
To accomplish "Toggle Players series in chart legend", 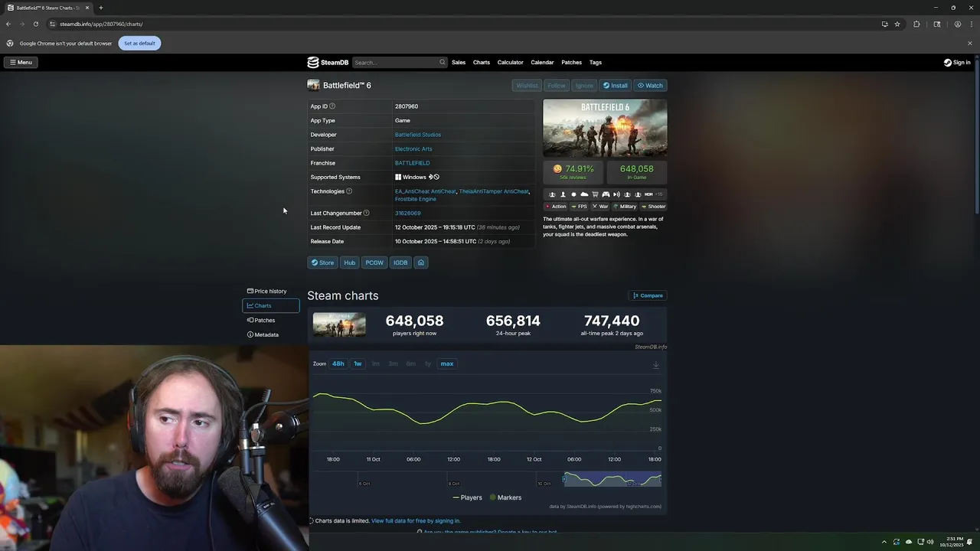I will [x=467, y=497].
